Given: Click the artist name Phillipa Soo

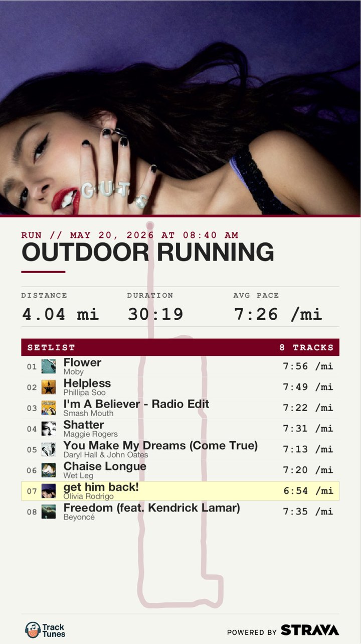Looking at the screenshot, I should tap(84, 393).
